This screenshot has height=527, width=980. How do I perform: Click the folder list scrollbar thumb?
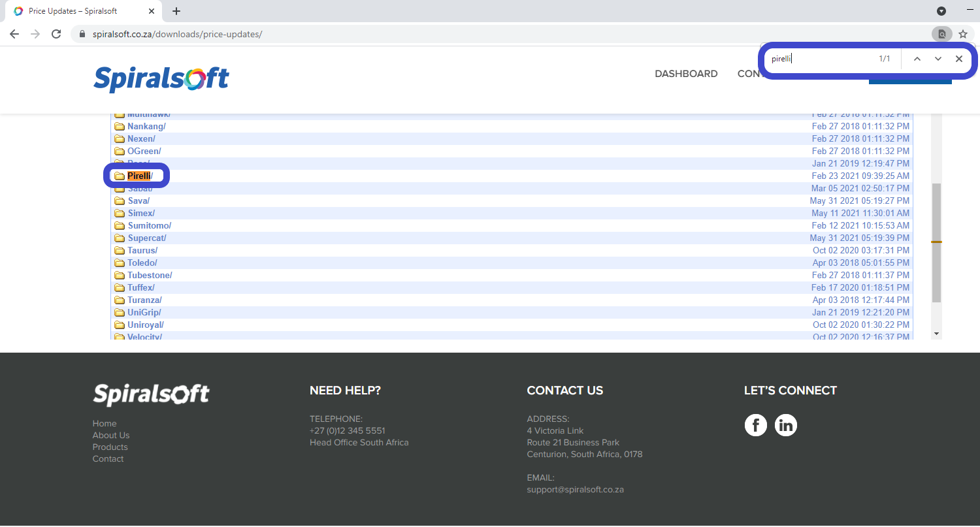936,242
